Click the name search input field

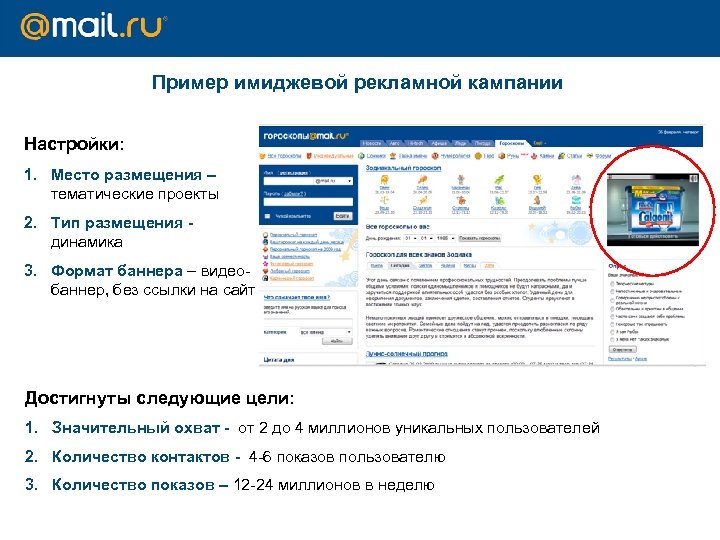tap(308, 321)
